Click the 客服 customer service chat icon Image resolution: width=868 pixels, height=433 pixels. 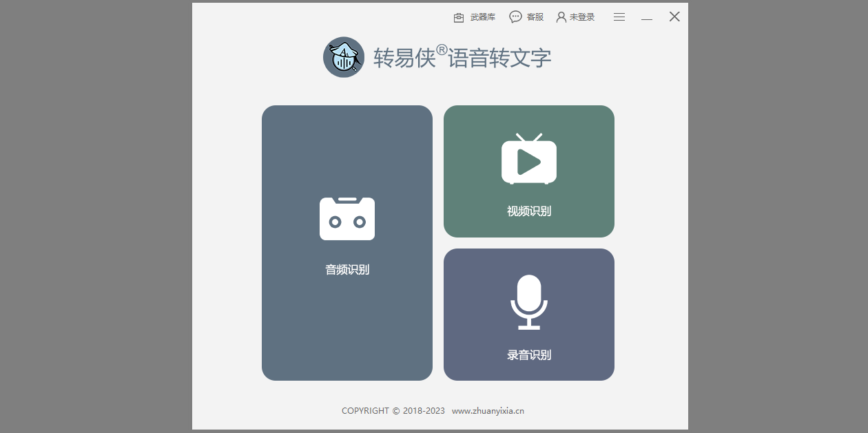click(516, 17)
